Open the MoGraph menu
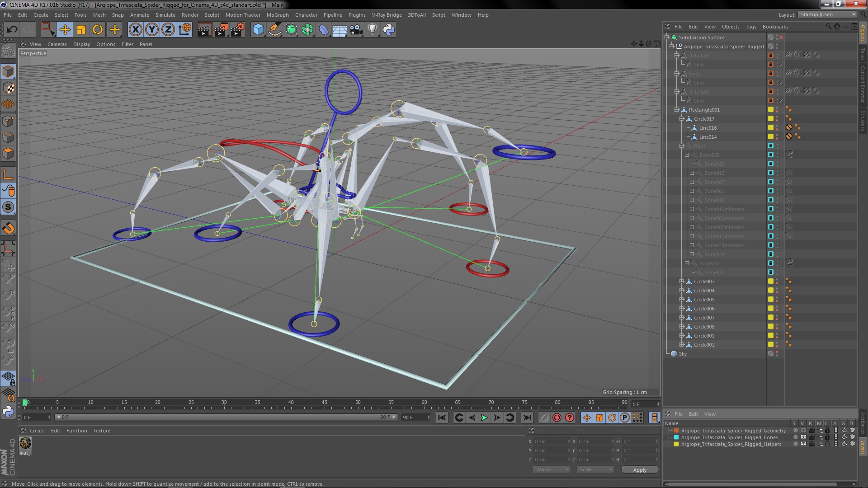Image resolution: width=868 pixels, height=488 pixels. point(277,15)
